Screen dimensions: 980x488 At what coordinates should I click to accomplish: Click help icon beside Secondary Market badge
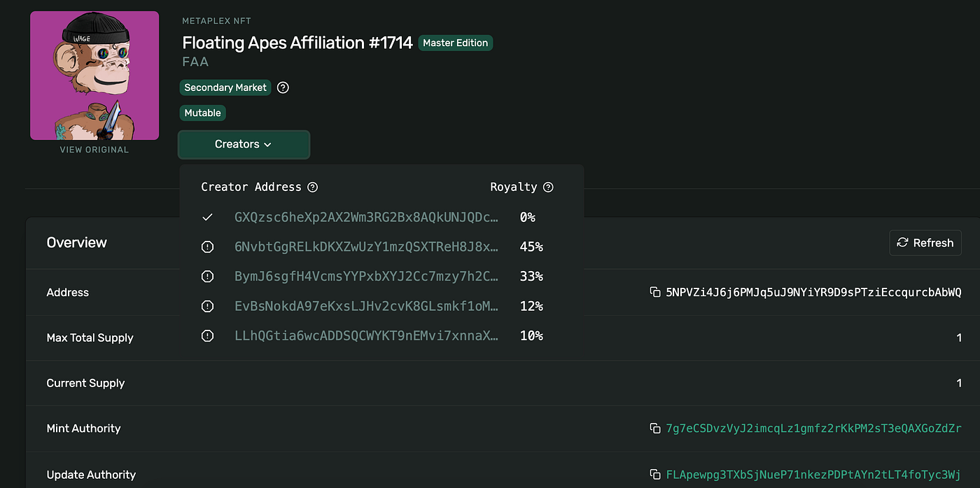[x=283, y=88]
